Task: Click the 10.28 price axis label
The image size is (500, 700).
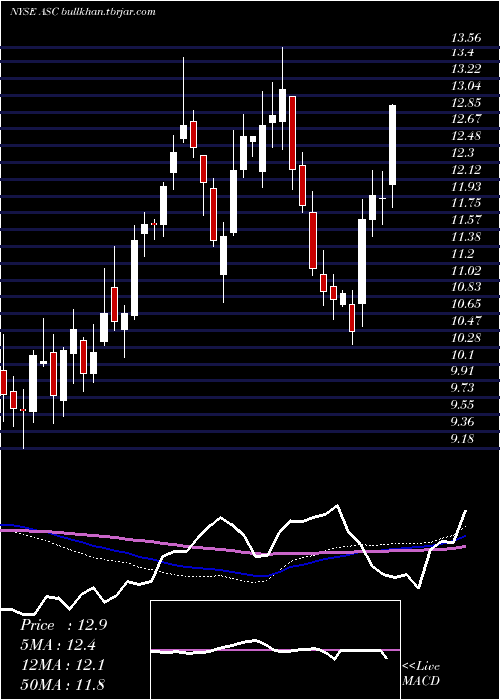Action: tap(466, 338)
